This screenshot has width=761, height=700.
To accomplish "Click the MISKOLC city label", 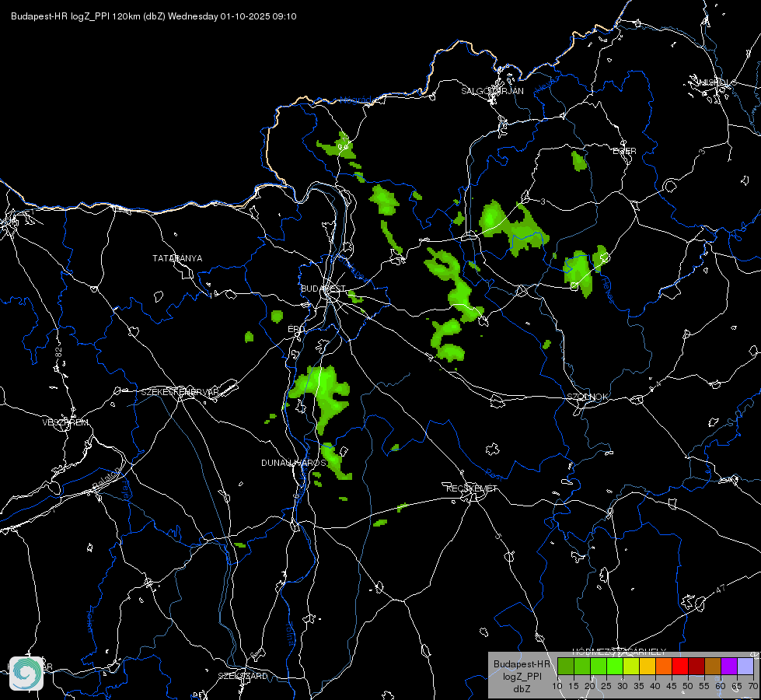I will [x=716, y=82].
